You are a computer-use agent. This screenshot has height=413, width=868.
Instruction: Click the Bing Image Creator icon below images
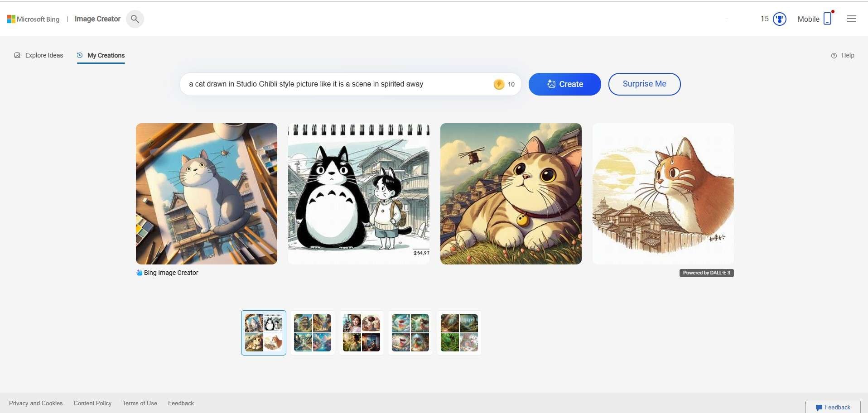(x=139, y=273)
